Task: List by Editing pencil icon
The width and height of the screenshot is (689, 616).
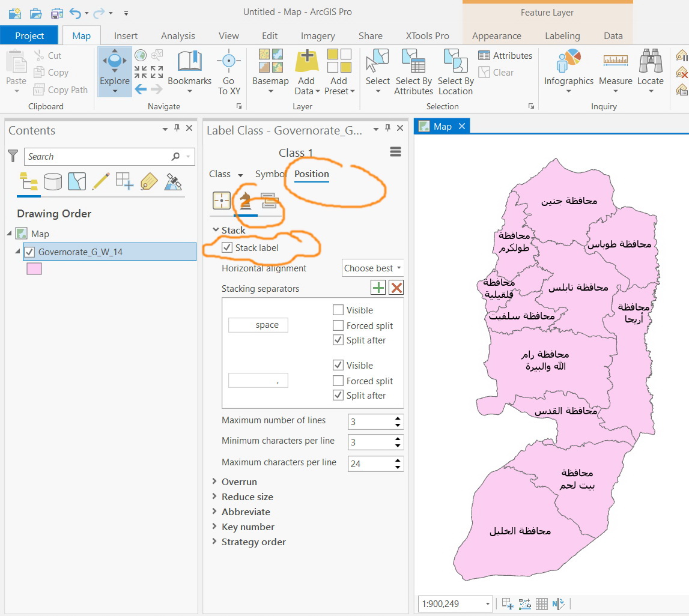Action: point(101,181)
